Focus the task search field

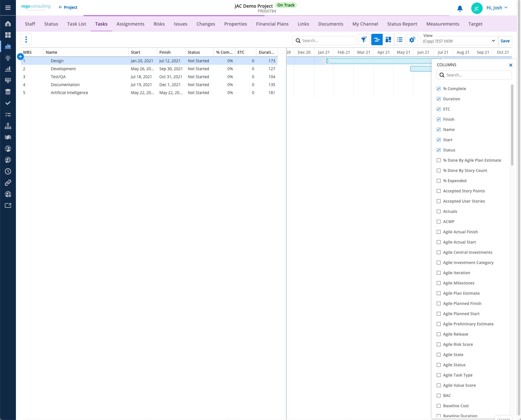324,41
